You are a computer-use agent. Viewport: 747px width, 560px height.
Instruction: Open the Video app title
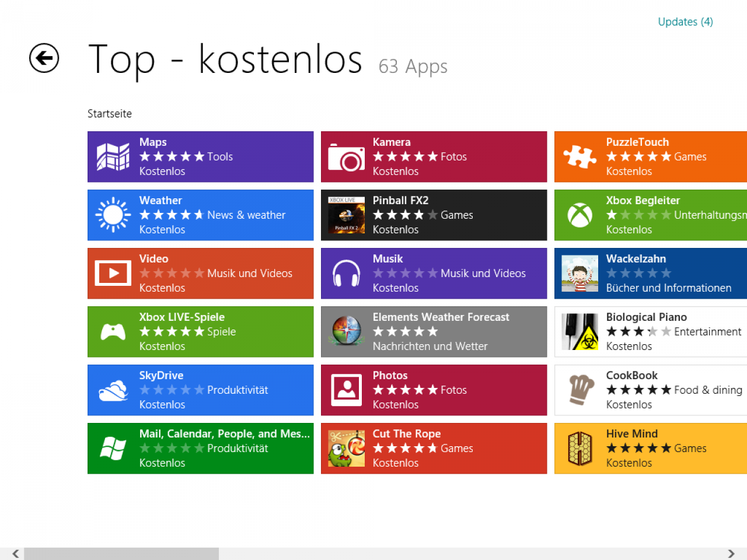click(153, 258)
